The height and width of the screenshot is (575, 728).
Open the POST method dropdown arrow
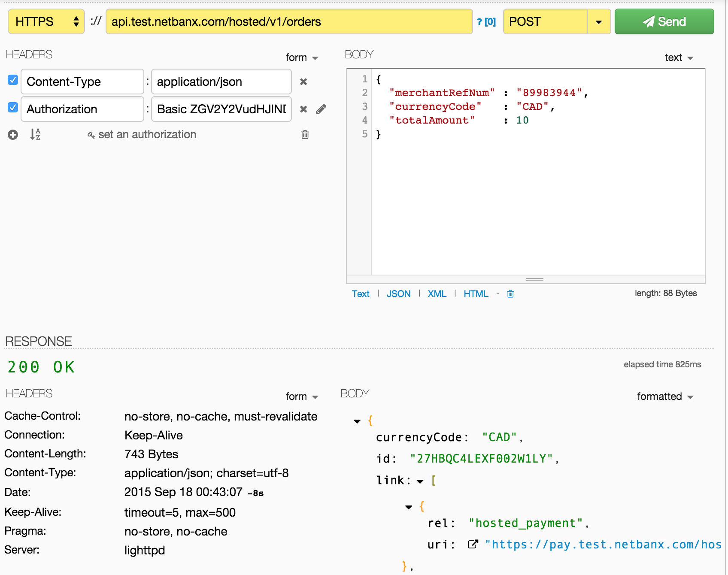click(x=599, y=22)
